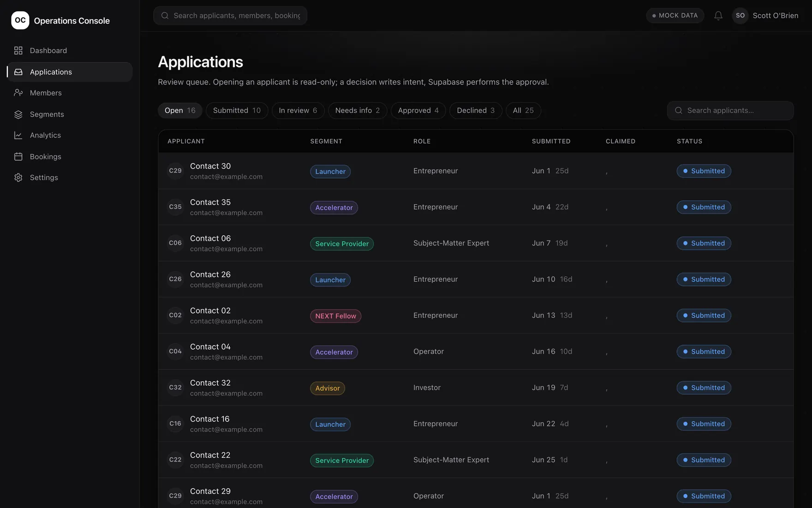Focus the Search applicants field
812x508 pixels.
click(730, 110)
